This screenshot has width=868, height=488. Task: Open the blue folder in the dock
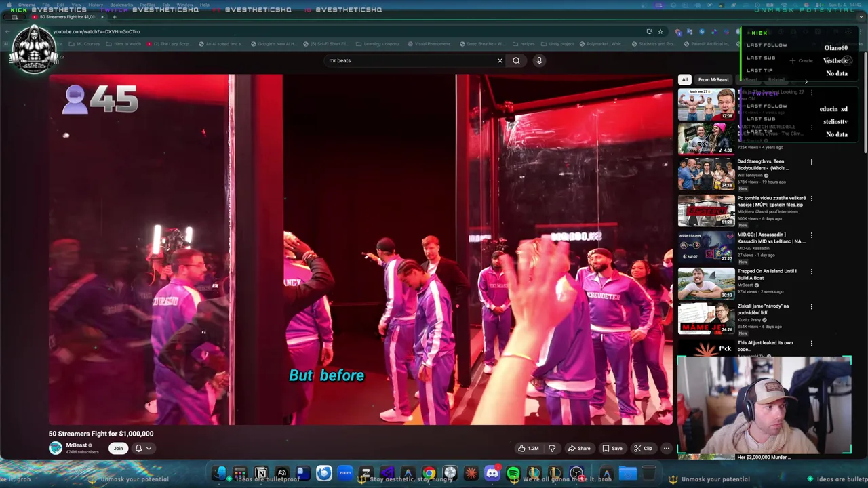pyautogui.click(x=628, y=473)
